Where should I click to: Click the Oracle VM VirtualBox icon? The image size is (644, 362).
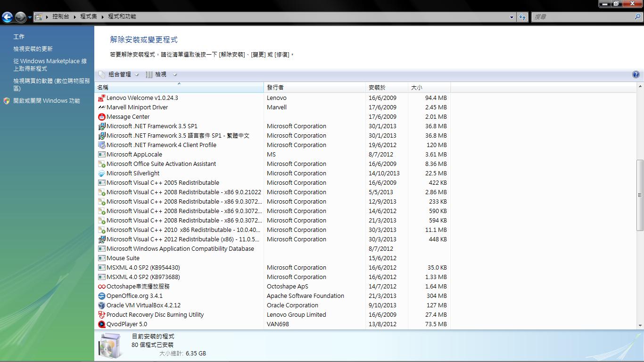pyautogui.click(x=101, y=305)
